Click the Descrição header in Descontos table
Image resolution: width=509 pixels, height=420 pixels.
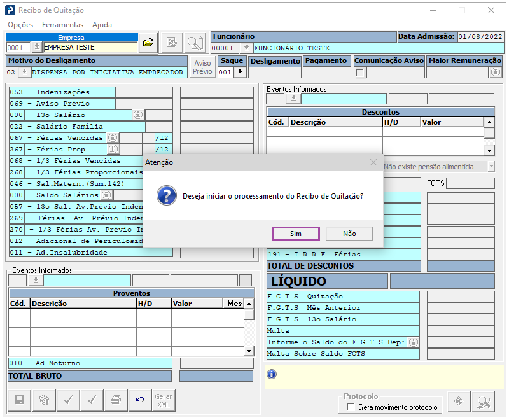(336, 122)
